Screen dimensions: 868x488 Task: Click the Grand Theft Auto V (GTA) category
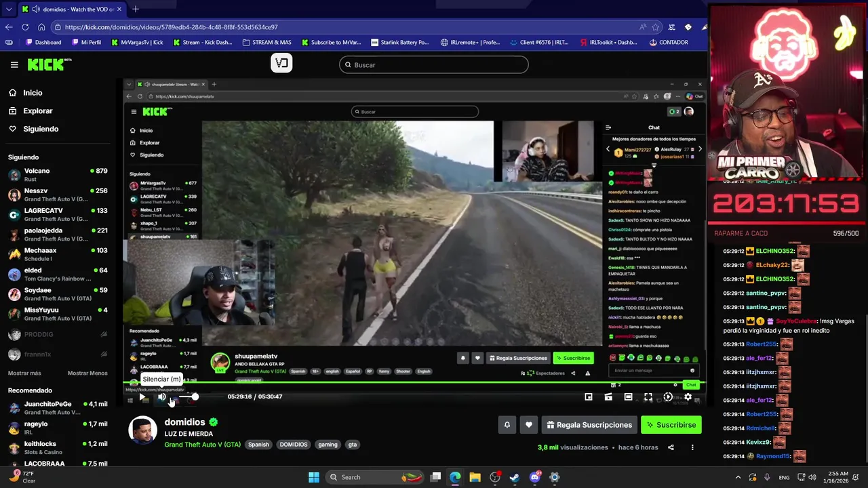point(202,445)
